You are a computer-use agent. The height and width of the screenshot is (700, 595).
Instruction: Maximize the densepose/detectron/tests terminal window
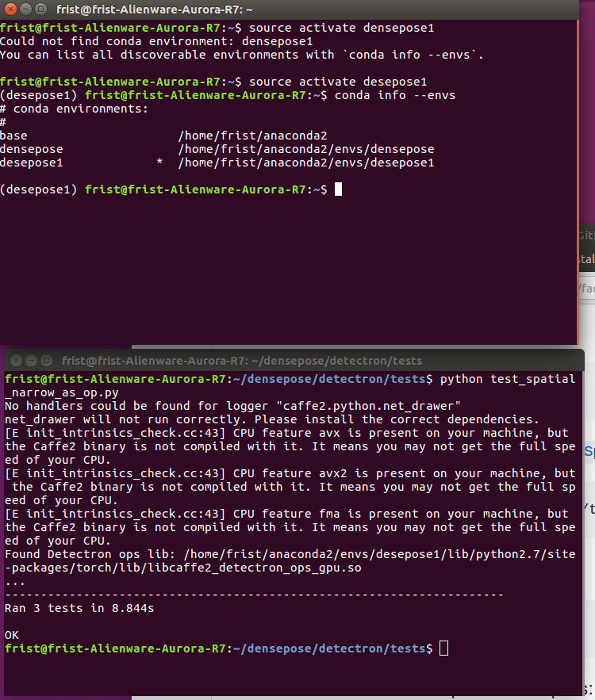tap(46, 360)
